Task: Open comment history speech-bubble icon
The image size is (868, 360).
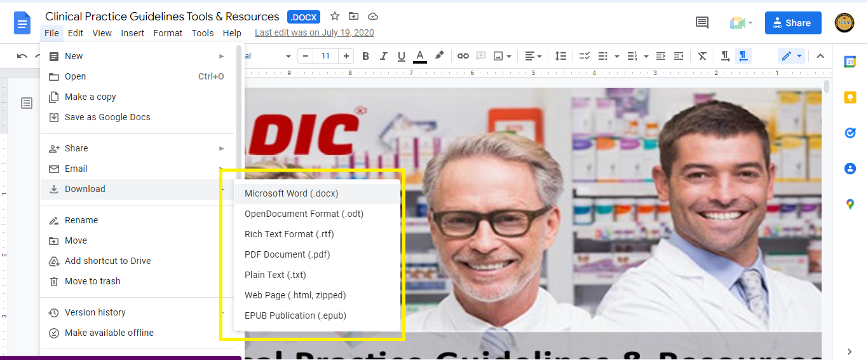Action: tap(702, 23)
